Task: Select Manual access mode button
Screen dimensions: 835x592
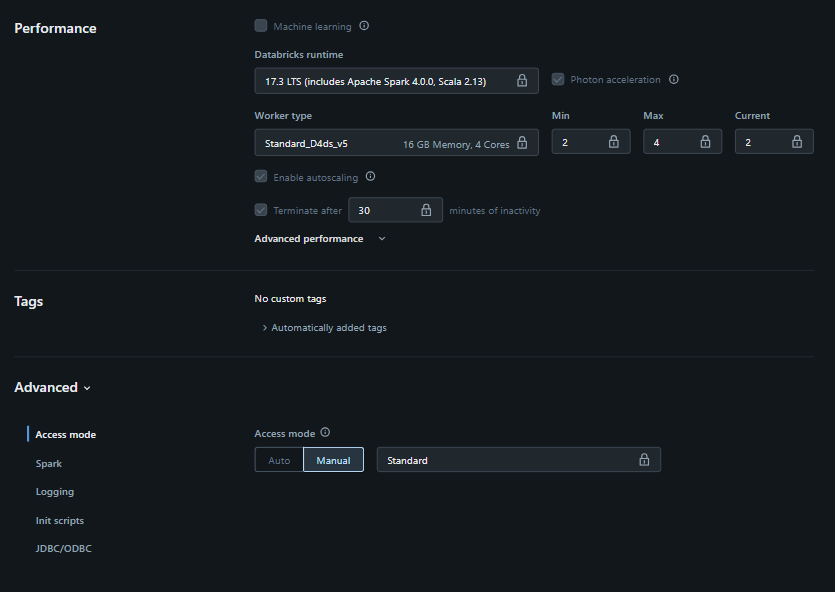Action: point(333,460)
